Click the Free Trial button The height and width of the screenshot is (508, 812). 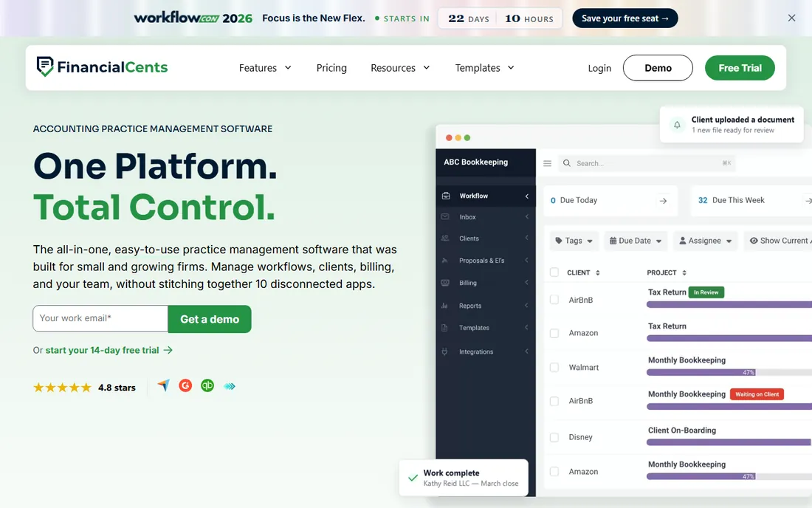coord(740,68)
